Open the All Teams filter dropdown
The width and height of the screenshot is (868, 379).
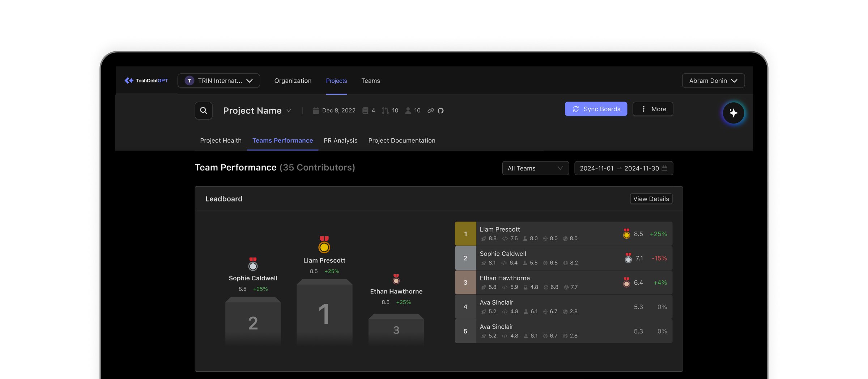point(535,168)
